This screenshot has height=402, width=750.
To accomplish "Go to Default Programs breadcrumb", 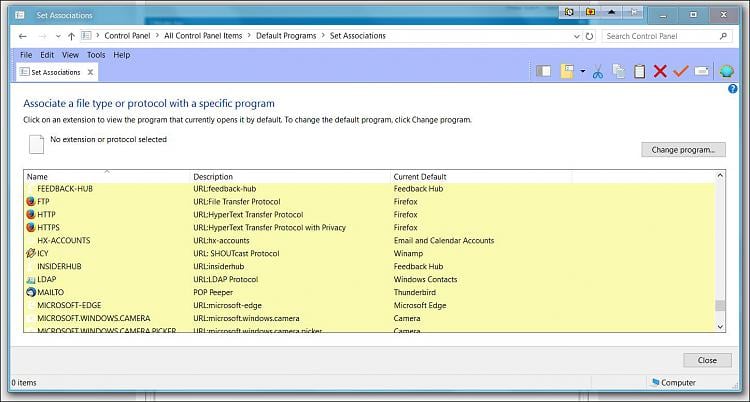I will [x=286, y=36].
